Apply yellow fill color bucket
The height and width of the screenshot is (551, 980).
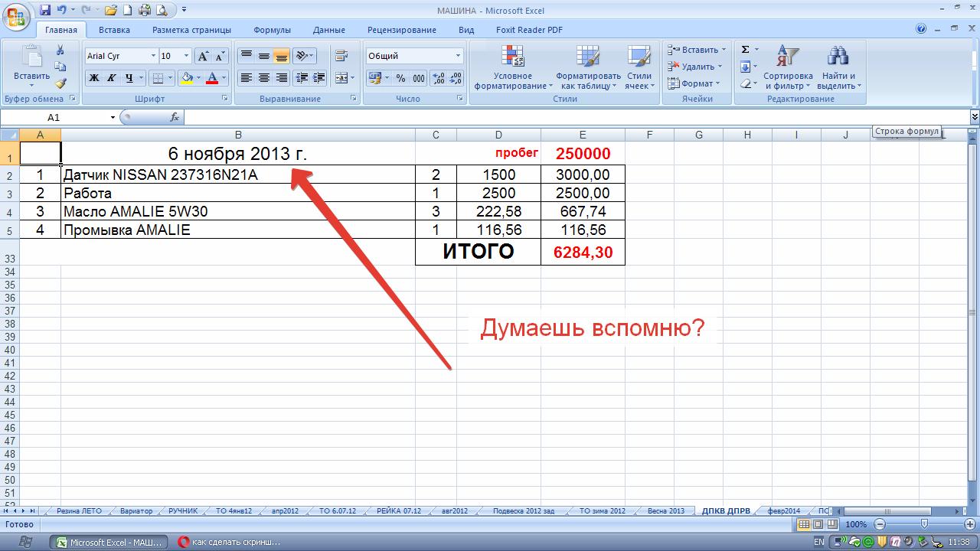(187, 78)
